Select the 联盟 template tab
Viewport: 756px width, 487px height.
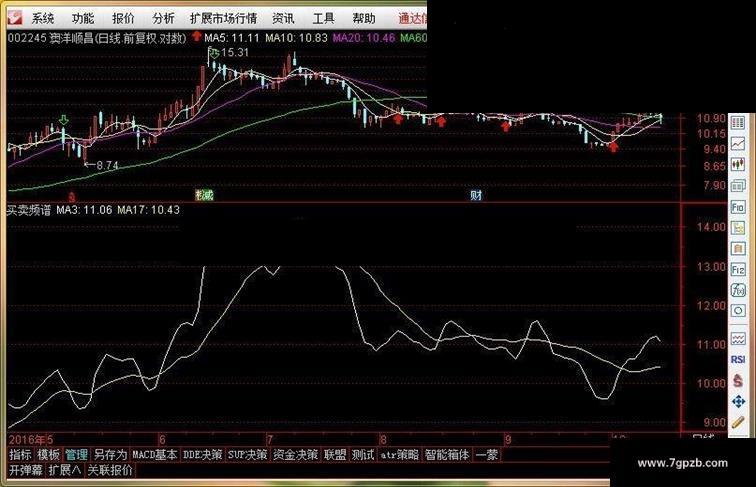(335, 455)
